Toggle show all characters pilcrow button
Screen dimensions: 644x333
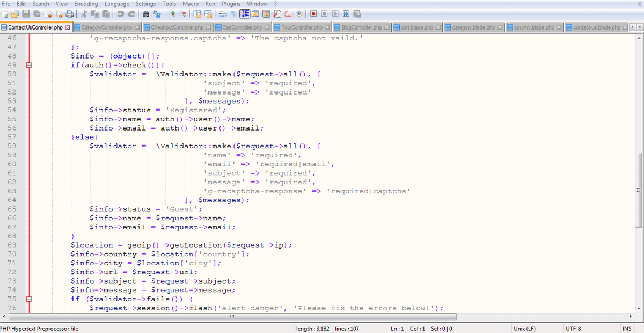click(x=233, y=16)
